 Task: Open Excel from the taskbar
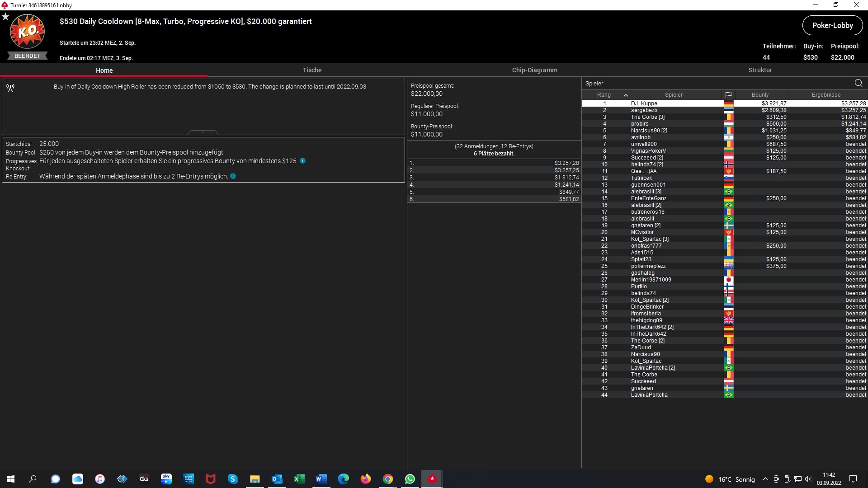pyautogui.click(x=299, y=479)
